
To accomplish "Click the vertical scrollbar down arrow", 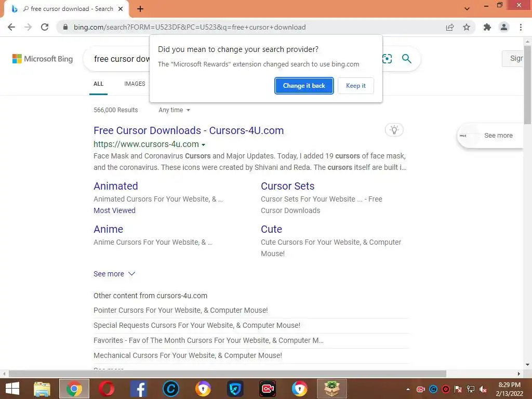I will tap(527, 365).
